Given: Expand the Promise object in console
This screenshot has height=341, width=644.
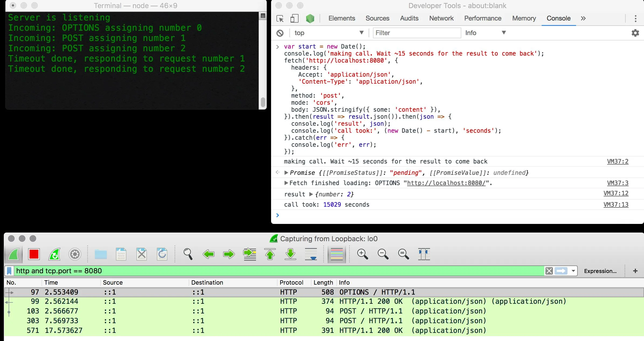Looking at the screenshot, I should click(x=286, y=173).
